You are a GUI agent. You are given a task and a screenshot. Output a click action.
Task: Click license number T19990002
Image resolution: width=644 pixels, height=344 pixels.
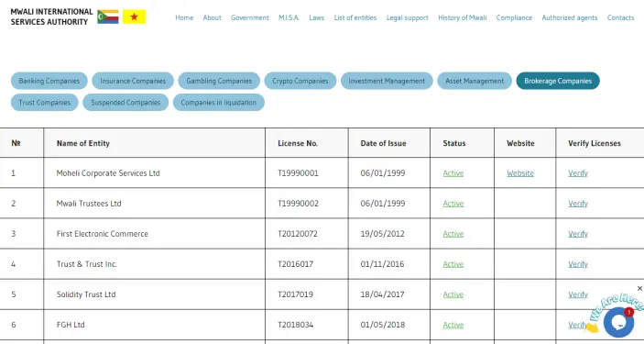point(298,204)
